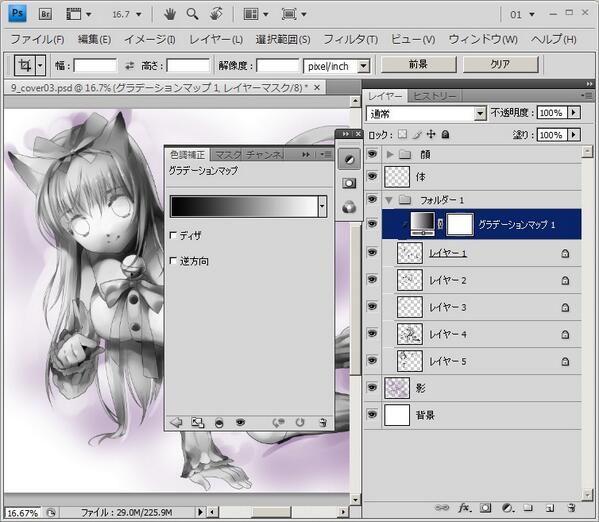
Task: Toggle expanded view of adjustment panel
Action: pyautogui.click(x=198, y=422)
